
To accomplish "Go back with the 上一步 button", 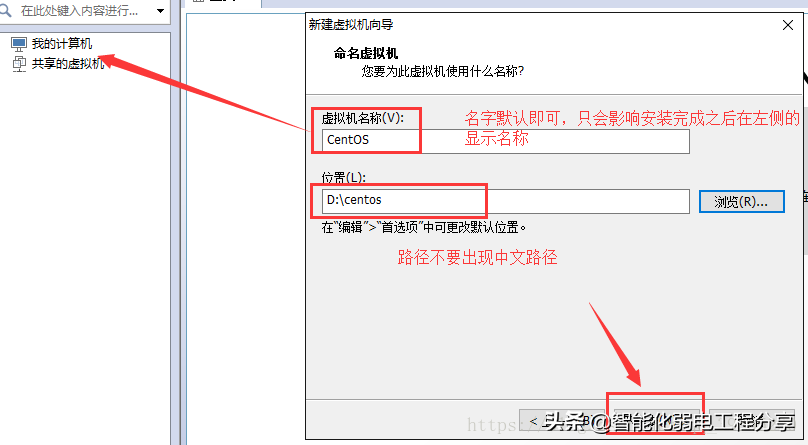I will click(x=553, y=421).
